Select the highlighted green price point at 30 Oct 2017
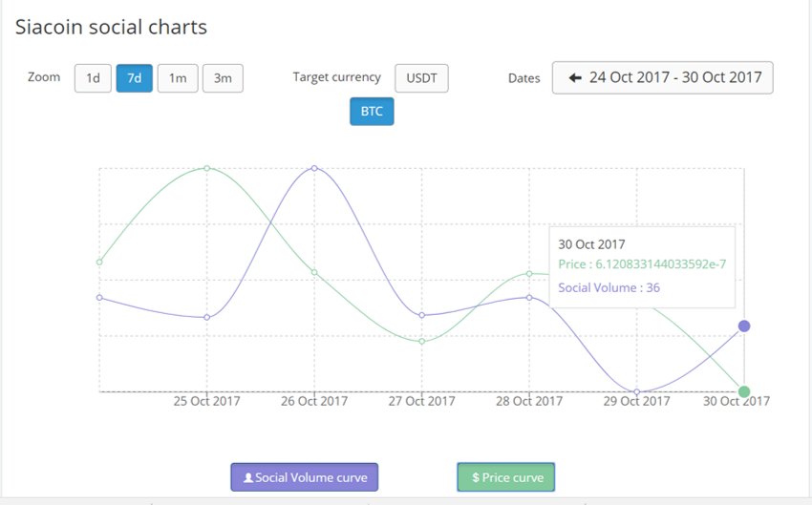812x505 pixels. click(744, 391)
